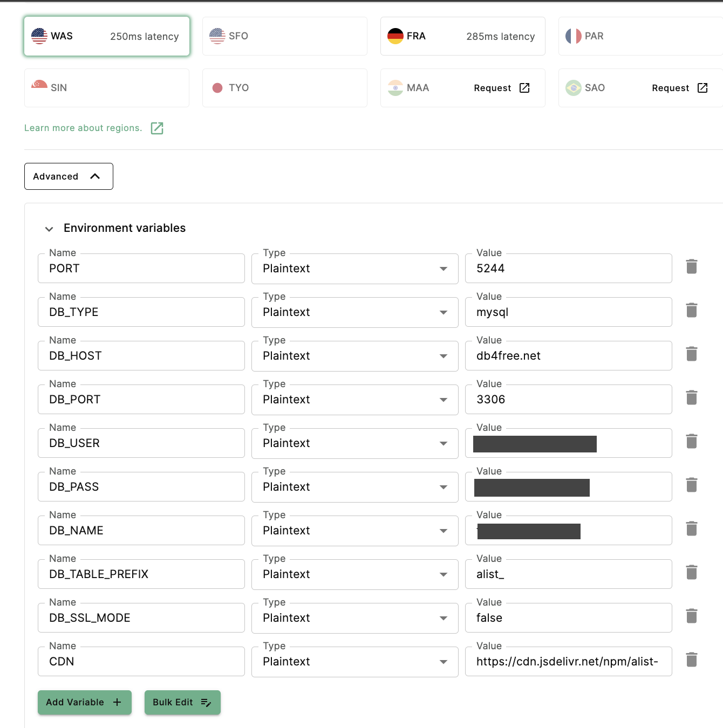Image resolution: width=723 pixels, height=728 pixels.
Task: Click the external link icon beside regions link
Action: click(x=157, y=128)
